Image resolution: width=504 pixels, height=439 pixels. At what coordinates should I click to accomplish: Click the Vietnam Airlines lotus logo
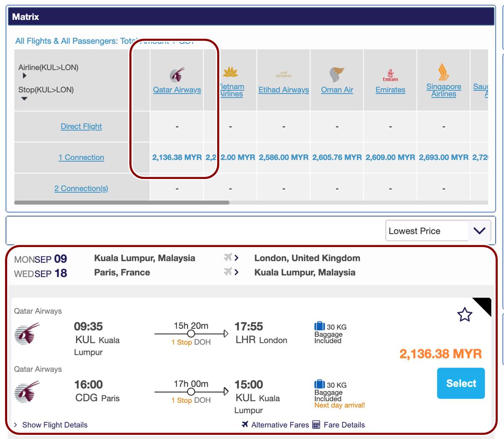pyautogui.click(x=231, y=72)
